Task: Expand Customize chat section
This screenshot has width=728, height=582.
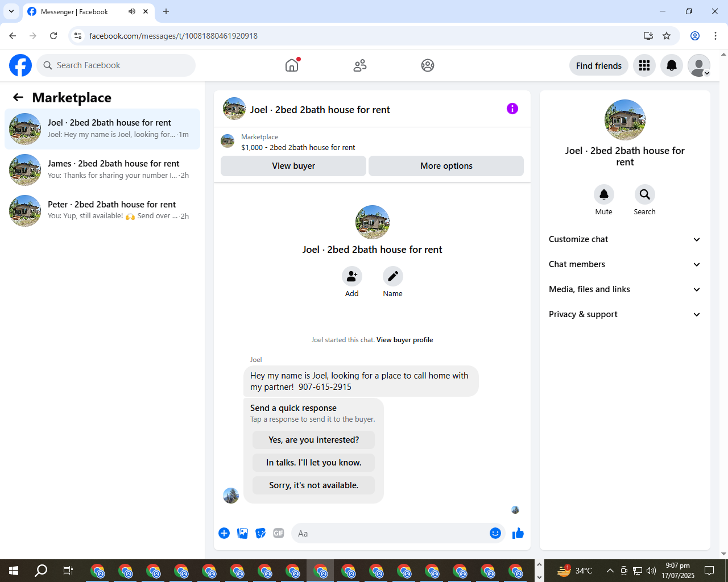Action: (x=625, y=239)
